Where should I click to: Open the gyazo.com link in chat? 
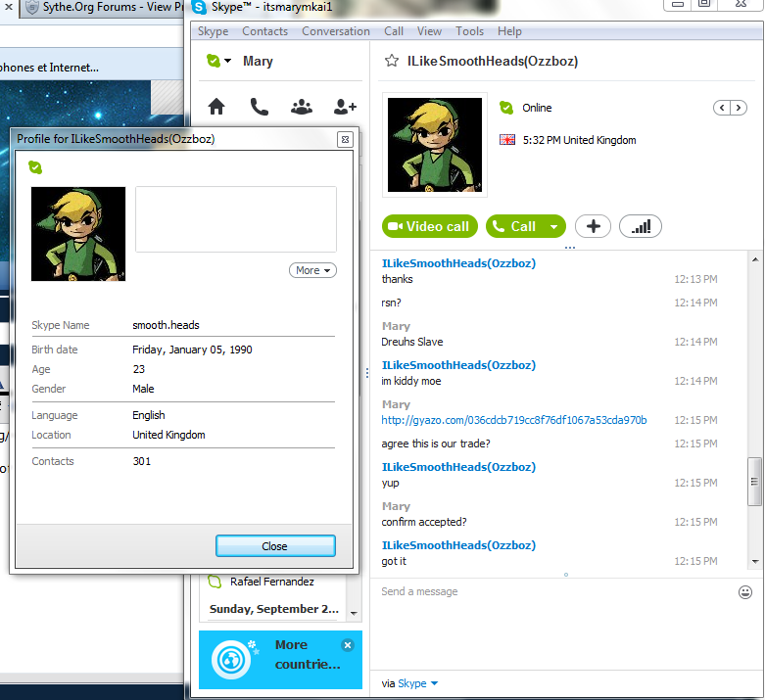pos(513,420)
